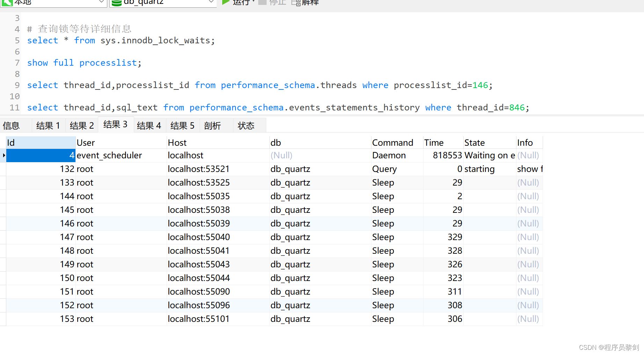Click the Command column header
This screenshot has width=644, height=354.
coord(392,142)
